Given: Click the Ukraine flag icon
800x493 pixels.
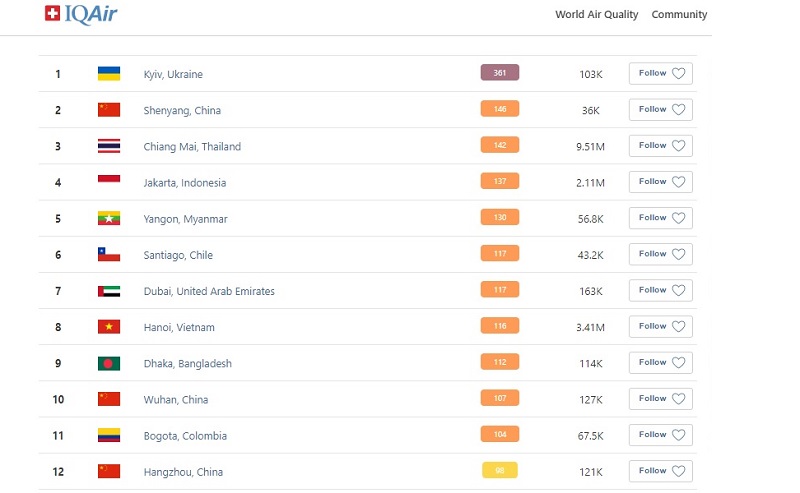Looking at the screenshot, I should click(109, 73).
